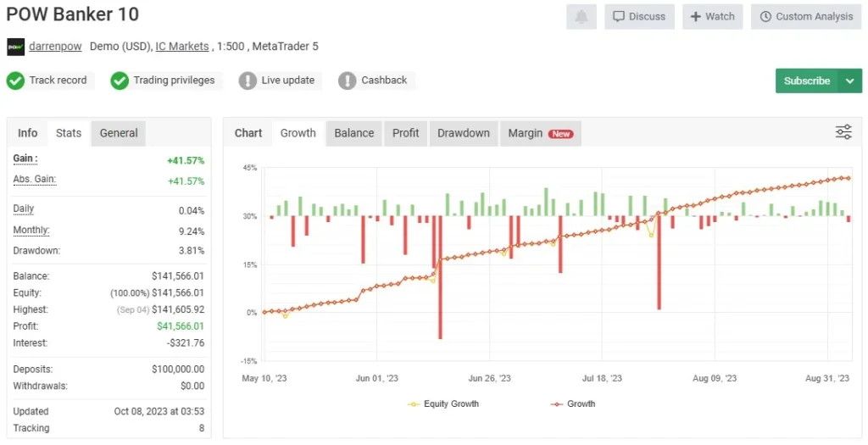Click the Monthly label
This screenshot has height=445, width=868.
pyautogui.click(x=31, y=231)
